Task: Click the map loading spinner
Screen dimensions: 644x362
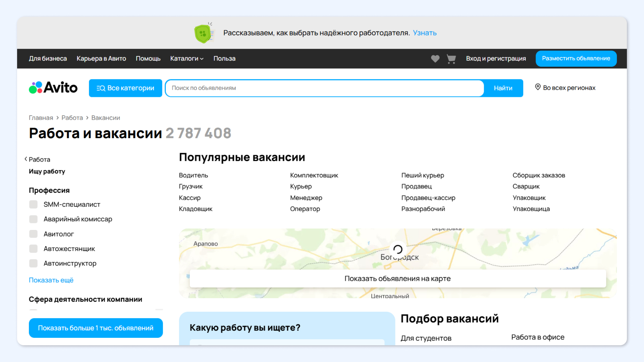Action: click(398, 249)
